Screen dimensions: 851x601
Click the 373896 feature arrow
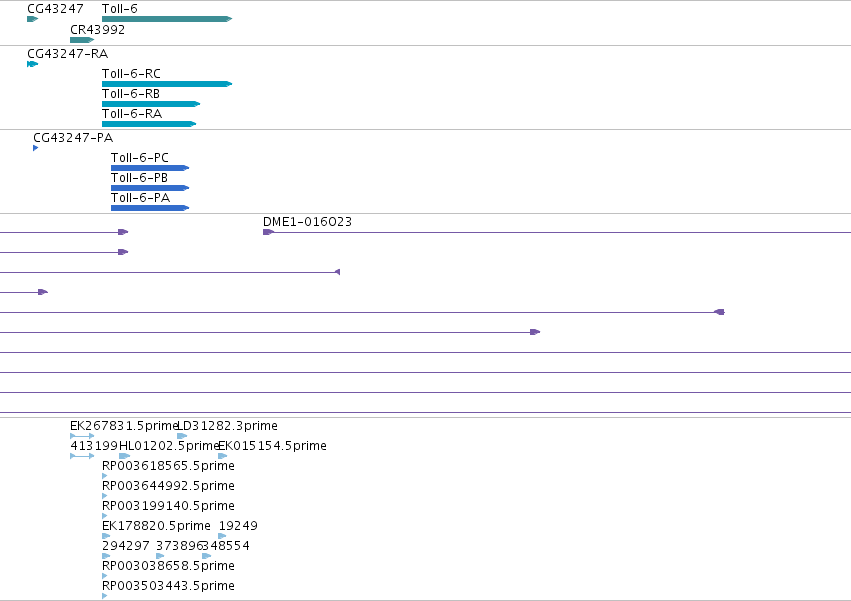click(x=160, y=555)
